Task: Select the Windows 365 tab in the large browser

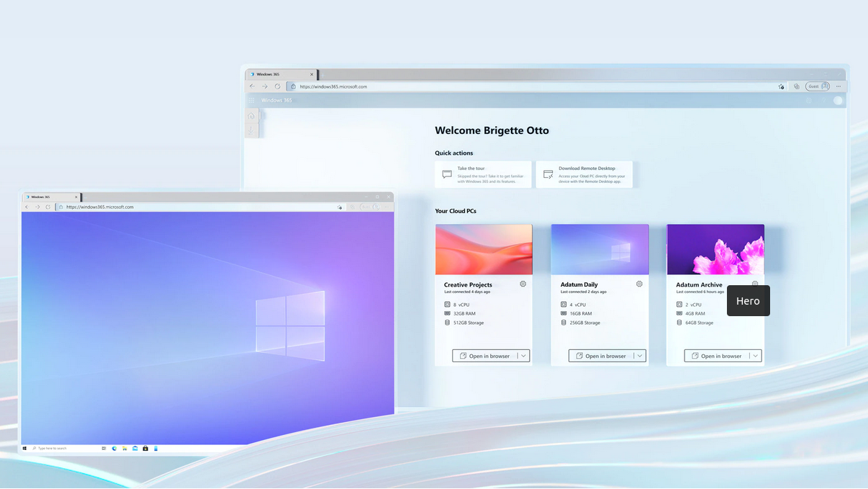Action: click(281, 74)
